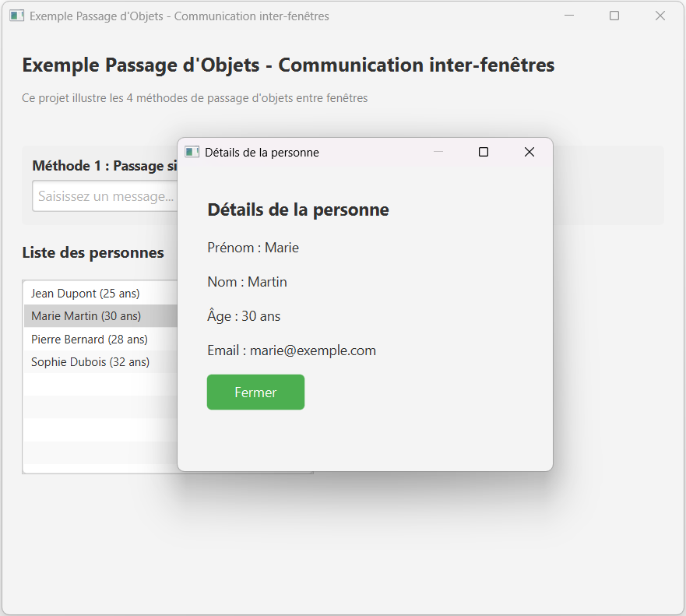The image size is (686, 616).
Task: Click the "Nom : Martin" line
Action: 247,282
